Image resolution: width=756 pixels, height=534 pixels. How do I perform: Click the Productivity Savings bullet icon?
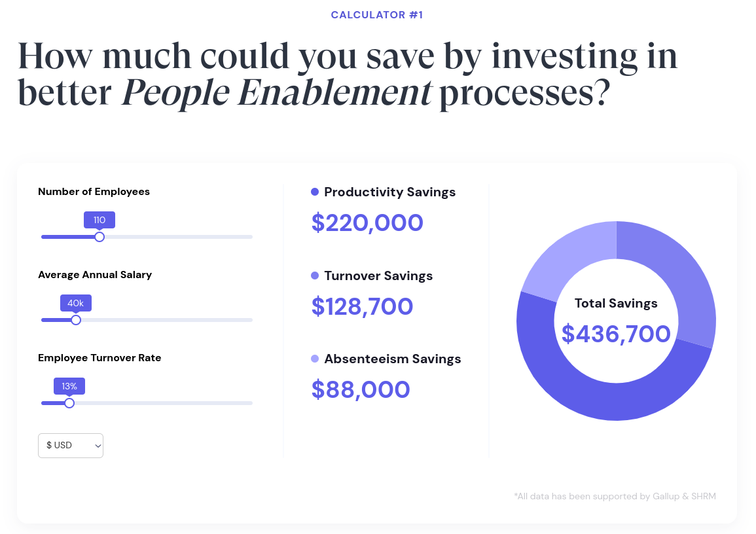315,192
